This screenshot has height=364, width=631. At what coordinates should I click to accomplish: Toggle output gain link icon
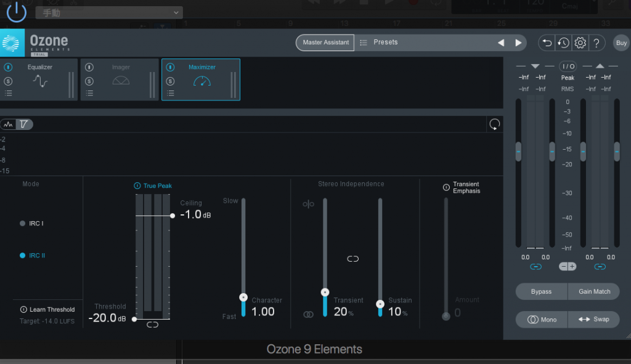[600, 267]
